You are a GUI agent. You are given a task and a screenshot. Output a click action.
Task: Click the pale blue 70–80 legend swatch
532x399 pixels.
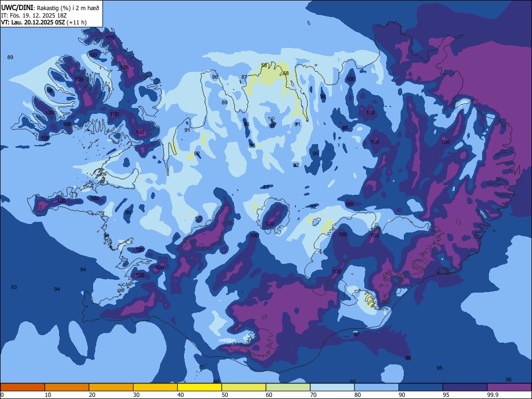332,387
